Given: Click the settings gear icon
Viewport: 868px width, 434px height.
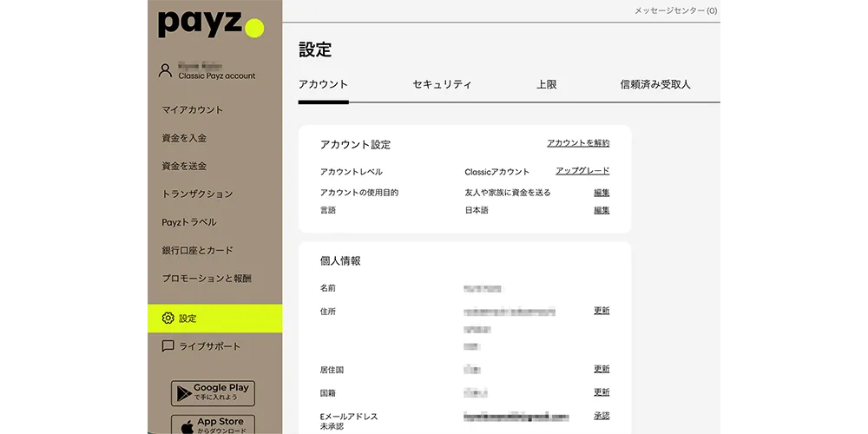Looking at the screenshot, I should point(168,319).
